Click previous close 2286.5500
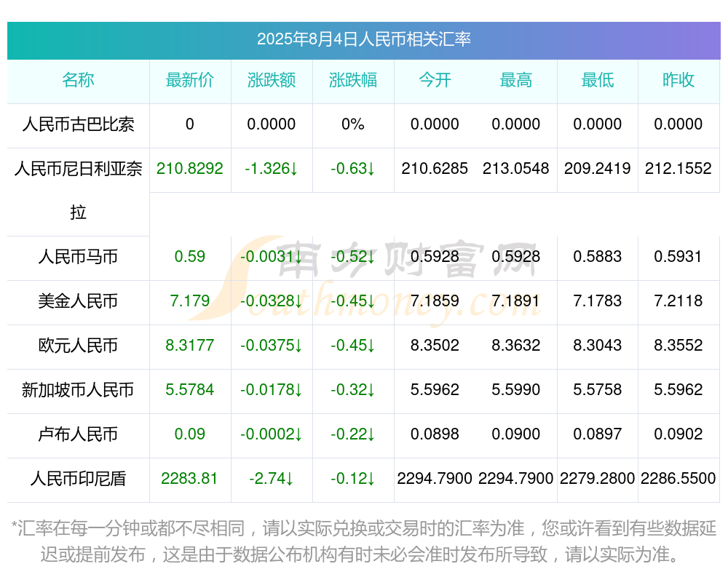 coord(678,479)
